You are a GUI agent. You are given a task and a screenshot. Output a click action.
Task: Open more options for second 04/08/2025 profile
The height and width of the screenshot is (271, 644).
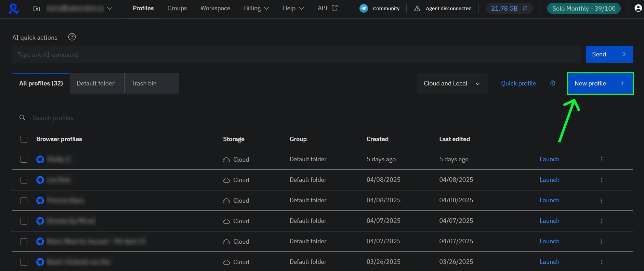coord(601,200)
